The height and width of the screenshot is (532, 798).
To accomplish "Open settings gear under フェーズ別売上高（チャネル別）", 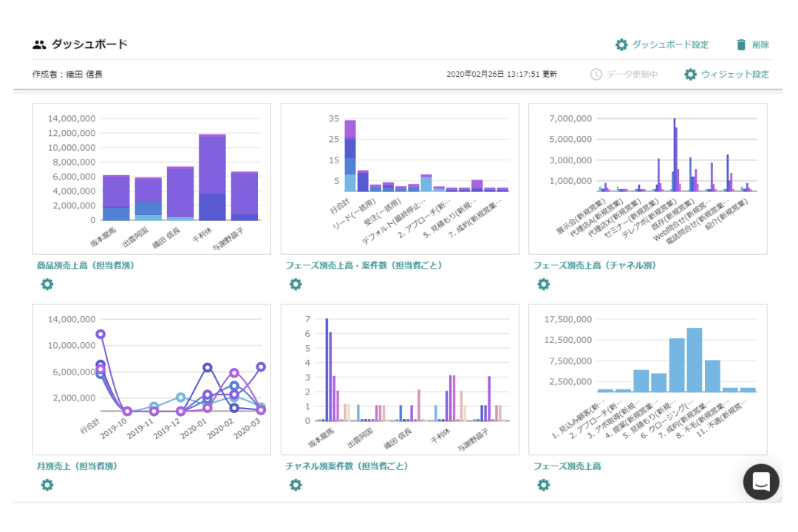I will click(544, 284).
